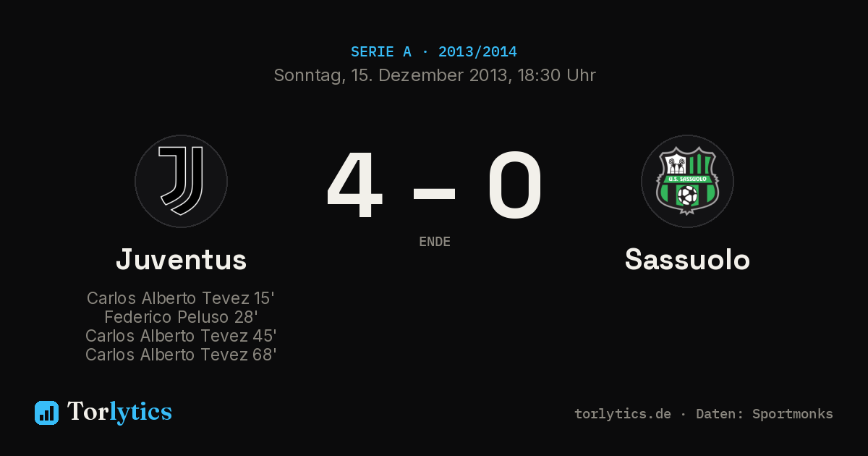868x456 pixels.
Task: Select goal entry Federico Peluso 28'
Action: [x=181, y=317]
